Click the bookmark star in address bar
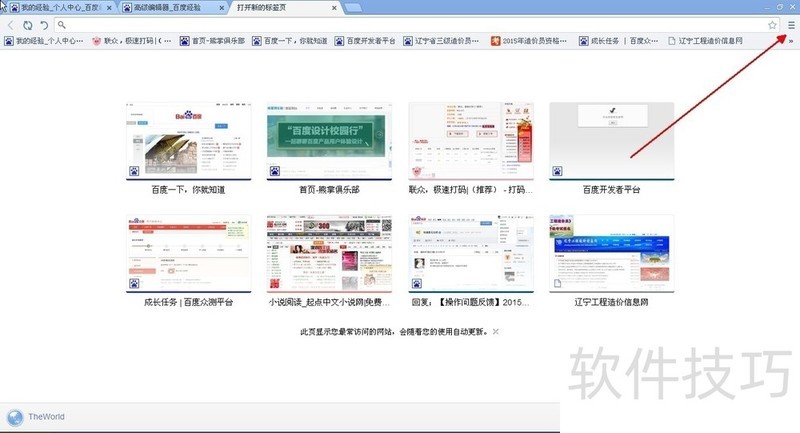800x433 pixels. [772, 24]
